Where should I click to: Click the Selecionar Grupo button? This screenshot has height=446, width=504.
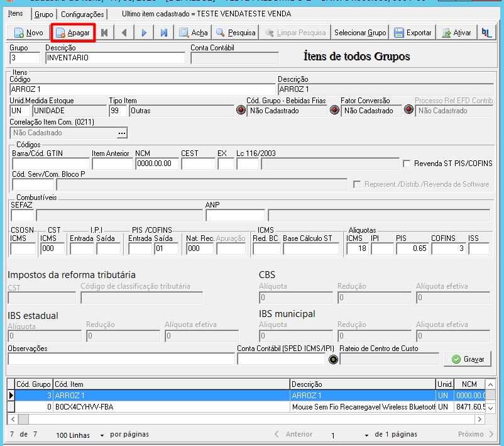click(360, 33)
